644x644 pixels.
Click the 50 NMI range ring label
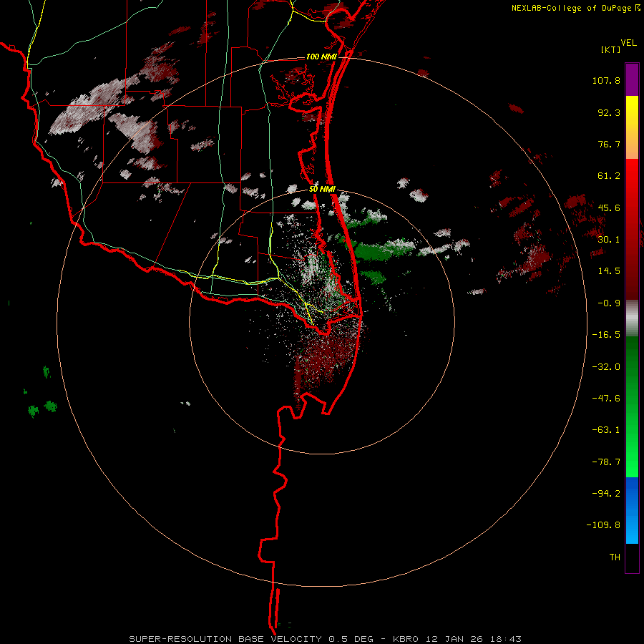[x=322, y=190]
